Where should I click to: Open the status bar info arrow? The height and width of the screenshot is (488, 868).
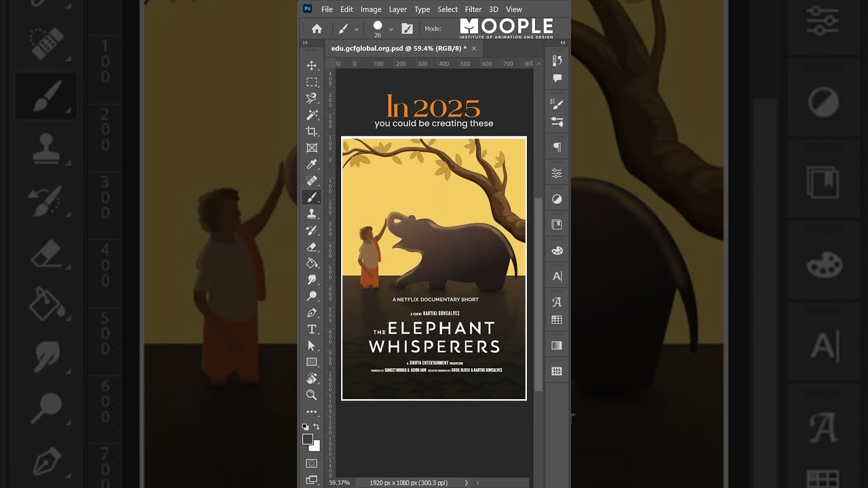466,483
